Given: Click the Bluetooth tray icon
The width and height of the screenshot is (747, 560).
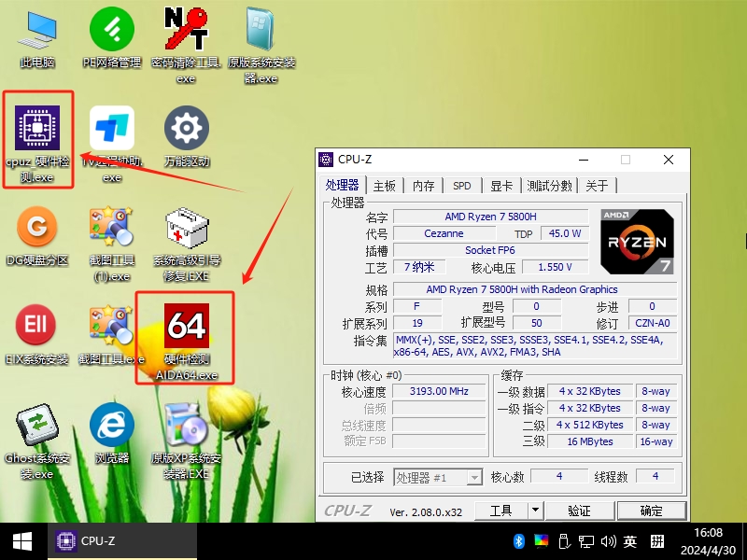Looking at the screenshot, I should coord(518,541).
